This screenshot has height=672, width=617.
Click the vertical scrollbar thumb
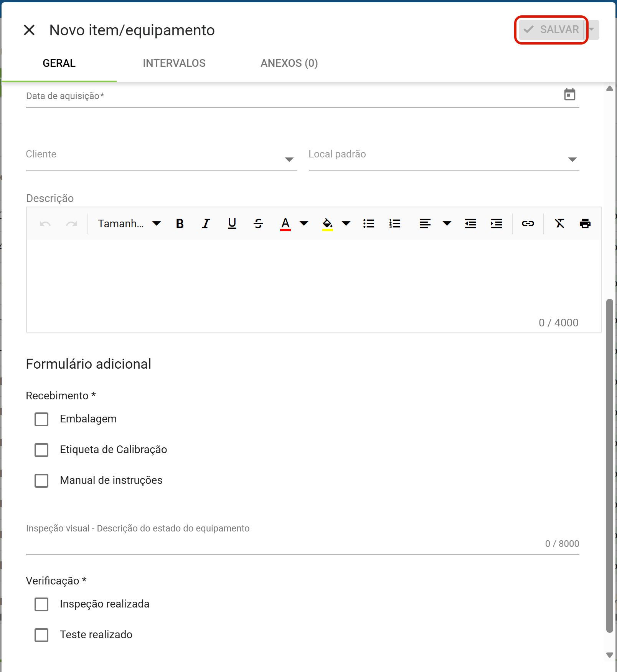(610, 465)
